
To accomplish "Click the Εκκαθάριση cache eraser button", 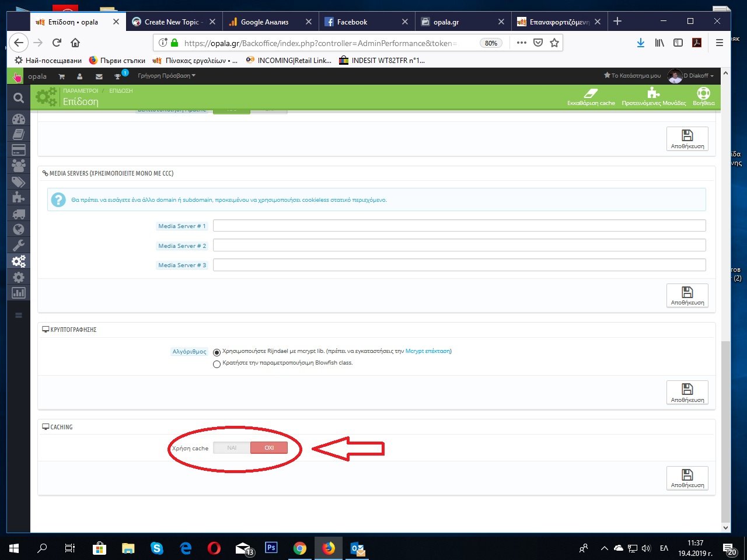I will click(x=591, y=97).
